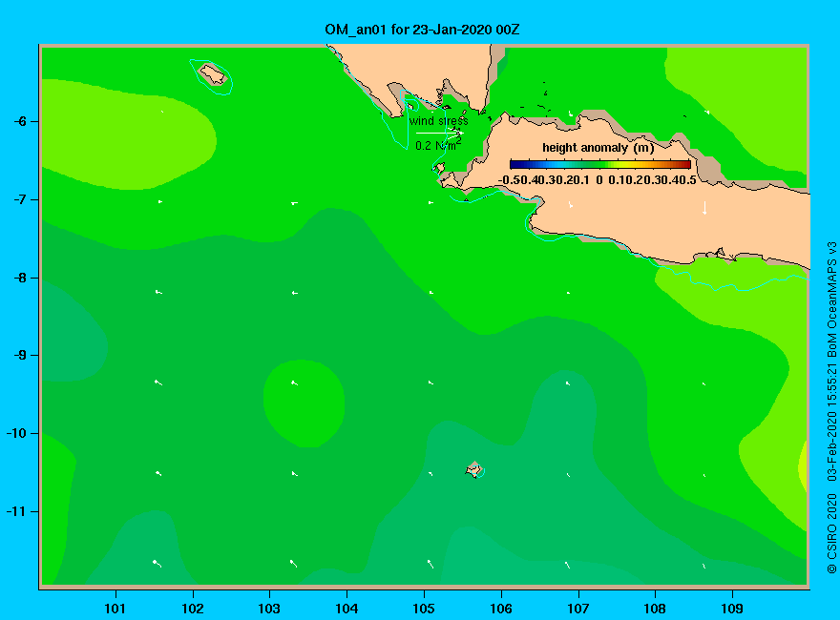Image resolution: width=840 pixels, height=620 pixels.
Task: Click the wind arrow over Java near 108.6E
Action: (x=704, y=208)
